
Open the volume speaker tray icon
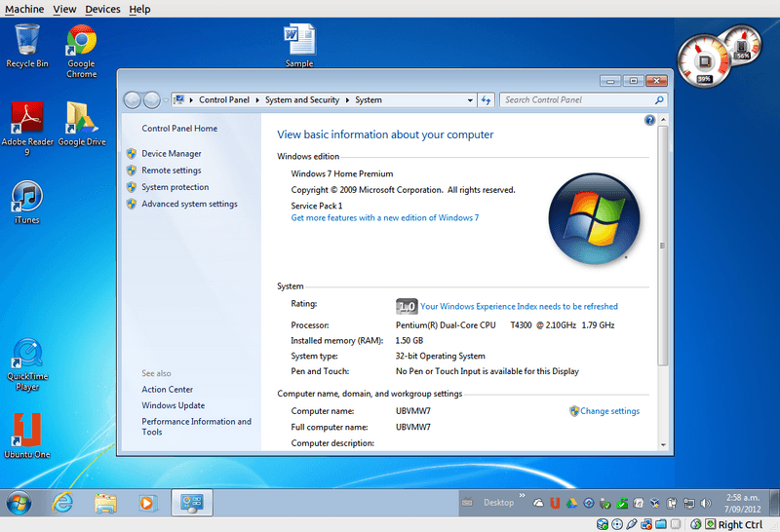705,503
